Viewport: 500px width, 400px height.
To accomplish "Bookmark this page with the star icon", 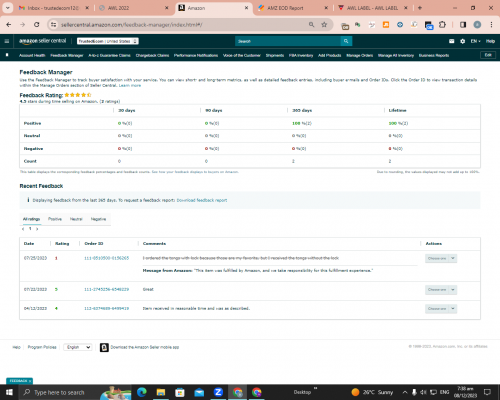I will (324, 25).
